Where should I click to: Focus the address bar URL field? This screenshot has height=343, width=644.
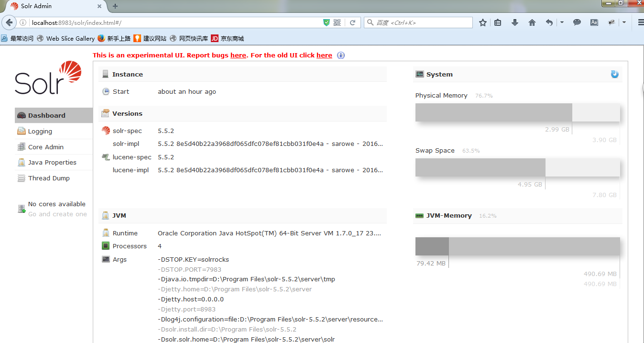[x=175, y=22]
